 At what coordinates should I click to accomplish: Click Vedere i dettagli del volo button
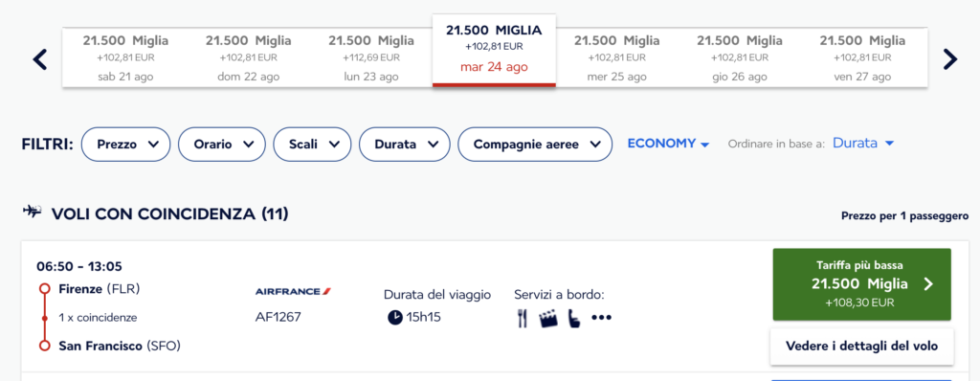[862, 346]
